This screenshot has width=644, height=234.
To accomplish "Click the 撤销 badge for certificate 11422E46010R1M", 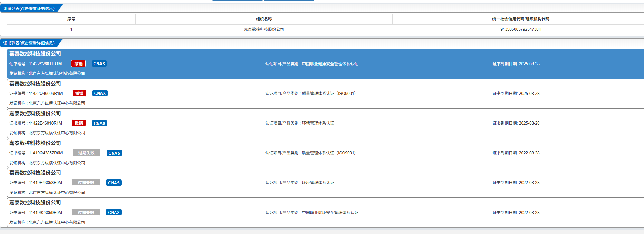I will [79, 123].
